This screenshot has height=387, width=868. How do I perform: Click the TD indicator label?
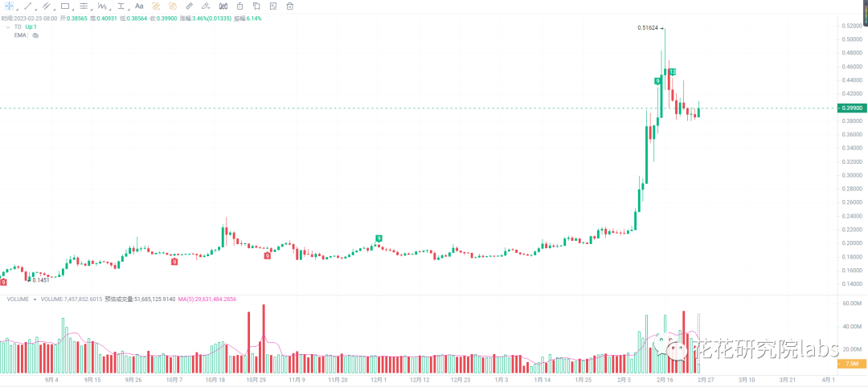(18, 26)
